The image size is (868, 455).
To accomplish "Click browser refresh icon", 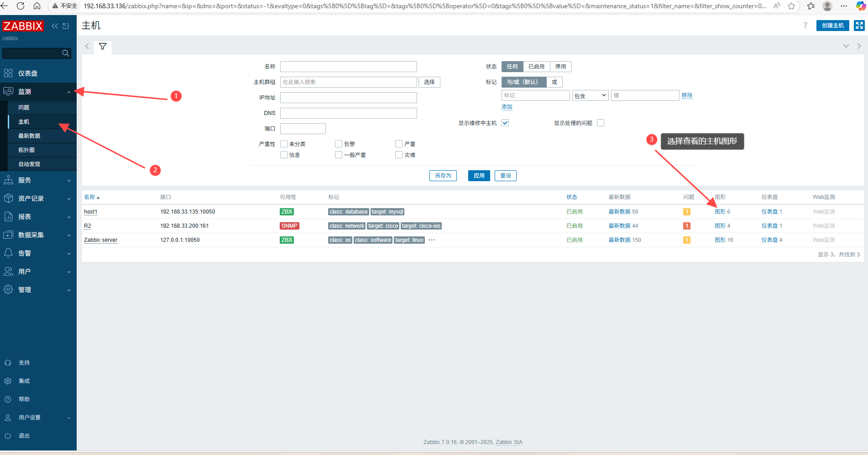I will (21, 6).
